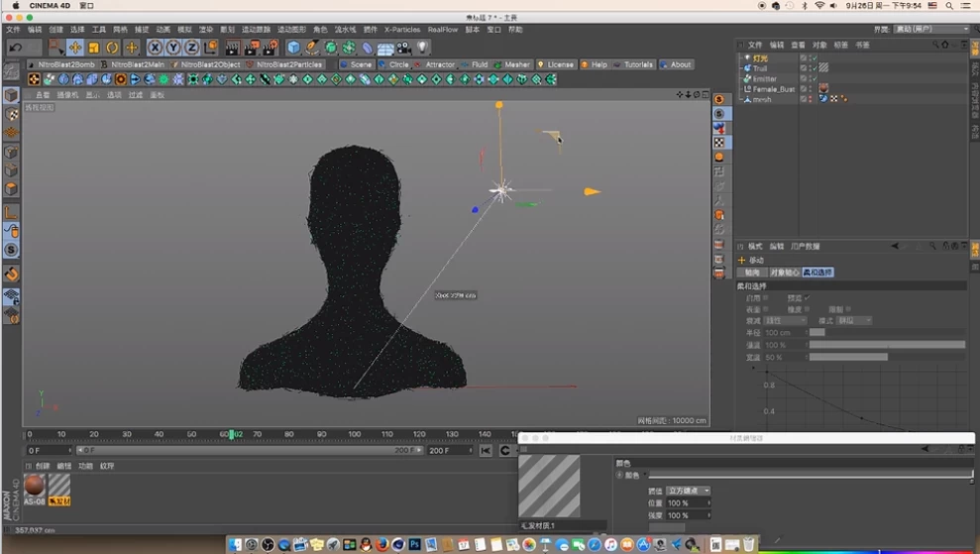980x554 pixels.
Task: Toggle the 预览 checkbox in soft selection
Action: 807,297
